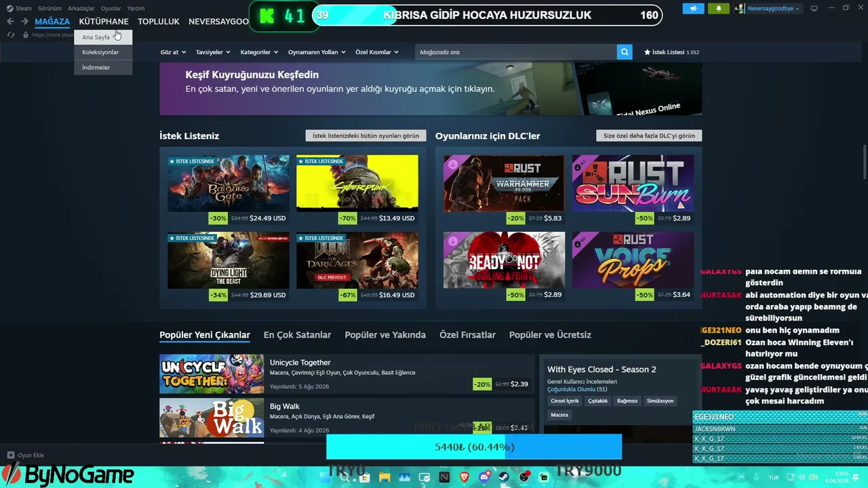This screenshot has height=488, width=868.
Task: Switch to the TOPLULUK tab
Action: tap(159, 22)
